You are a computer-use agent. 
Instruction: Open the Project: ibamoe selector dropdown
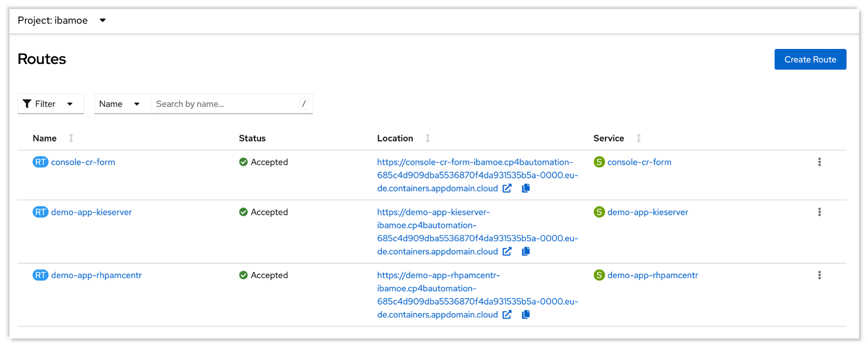click(x=62, y=20)
